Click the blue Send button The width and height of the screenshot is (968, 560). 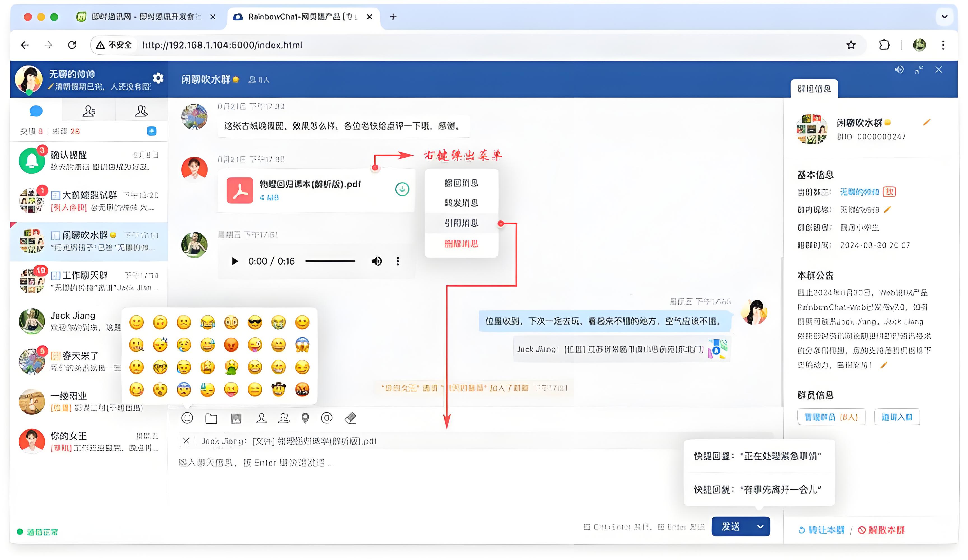click(x=731, y=527)
